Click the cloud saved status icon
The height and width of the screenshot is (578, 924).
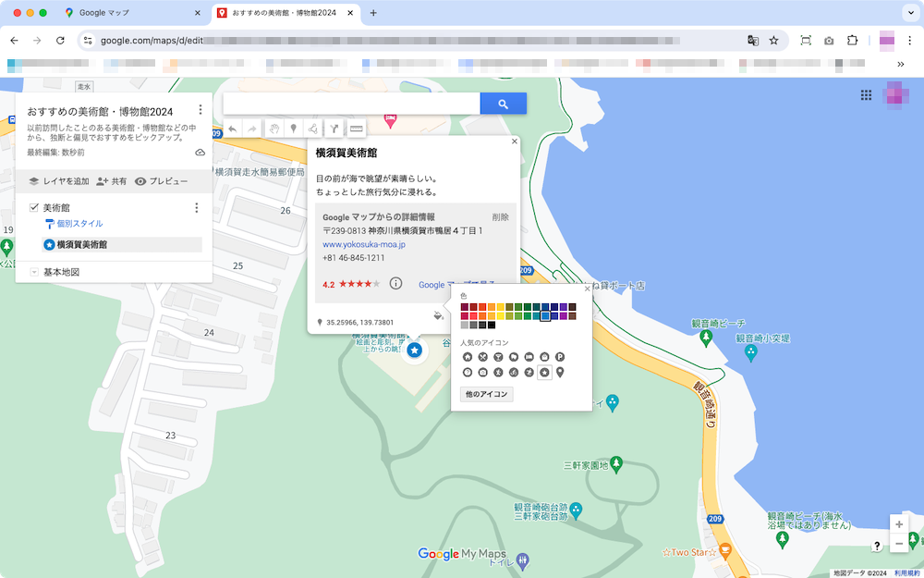point(200,153)
